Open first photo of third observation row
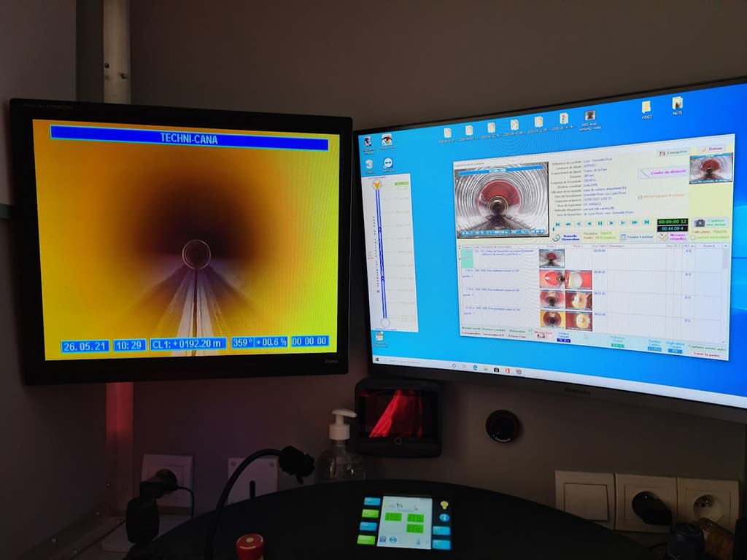747x560 pixels. [x=552, y=299]
